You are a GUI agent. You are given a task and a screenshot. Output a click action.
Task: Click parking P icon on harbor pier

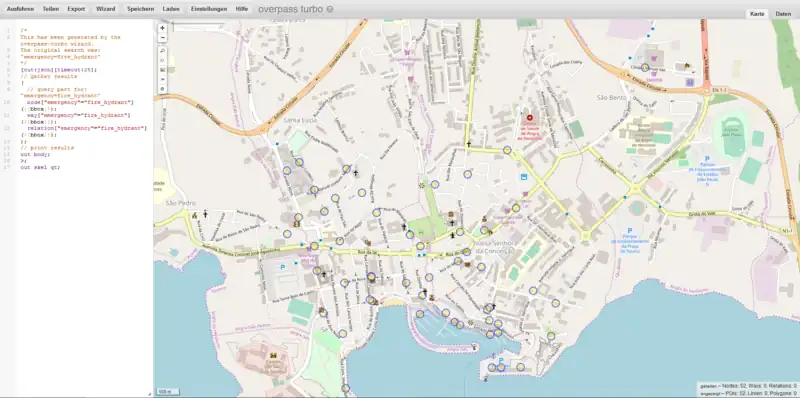point(501,360)
